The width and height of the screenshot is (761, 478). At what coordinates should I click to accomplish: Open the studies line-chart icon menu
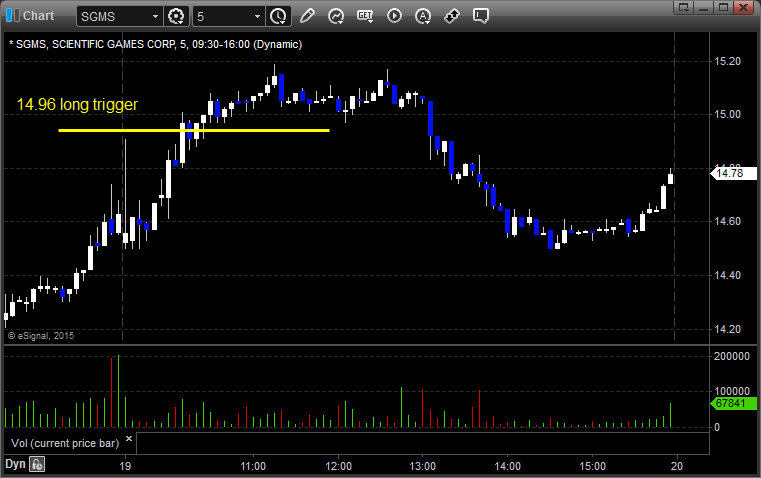(336, 16)
